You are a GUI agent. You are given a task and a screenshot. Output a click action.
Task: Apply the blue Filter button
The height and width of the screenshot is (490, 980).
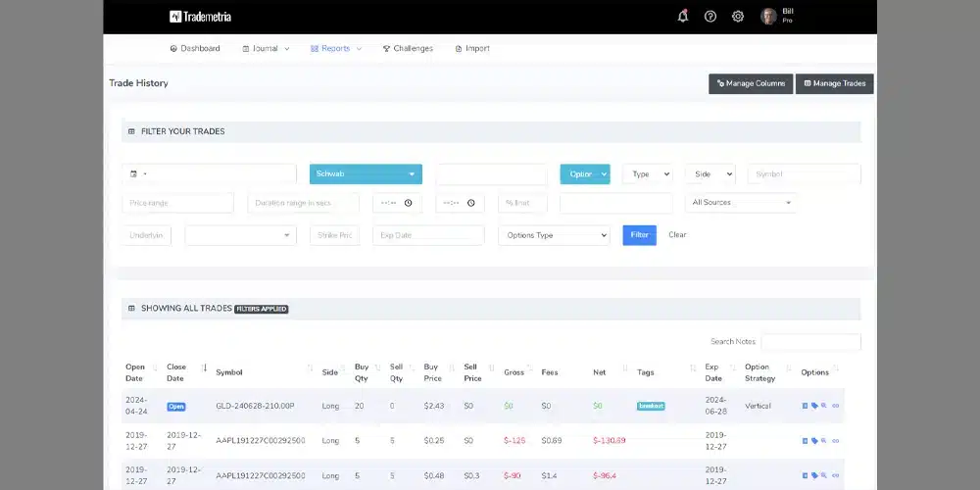click(x=639, y=235)
